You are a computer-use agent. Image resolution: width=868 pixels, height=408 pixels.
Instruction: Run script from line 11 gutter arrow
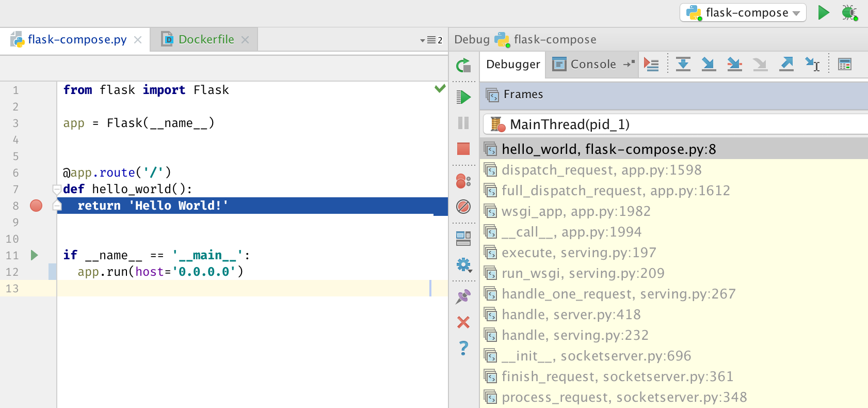click(x=34, y=255)
